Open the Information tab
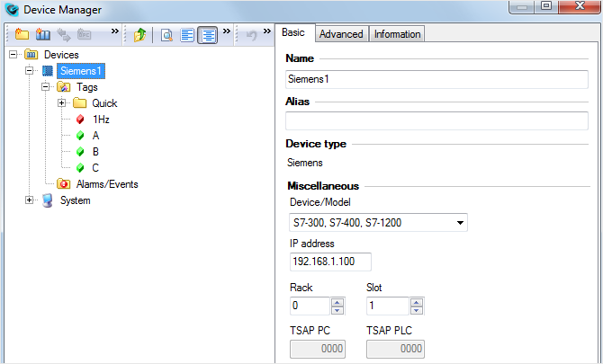Screen dimensions: 603x364 [397, 34]
